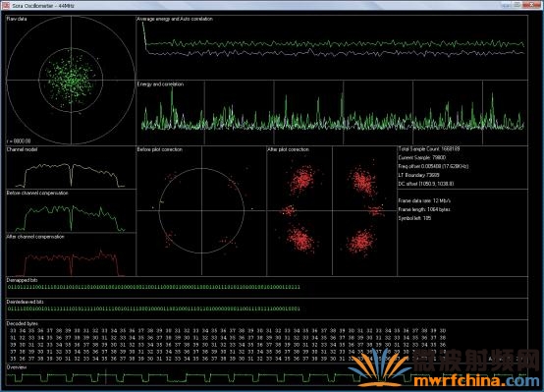Close the Sora Oscillometer window
The height and width of the screenshot is (392, 544).
pyautogui.click(x=532, y=5)
